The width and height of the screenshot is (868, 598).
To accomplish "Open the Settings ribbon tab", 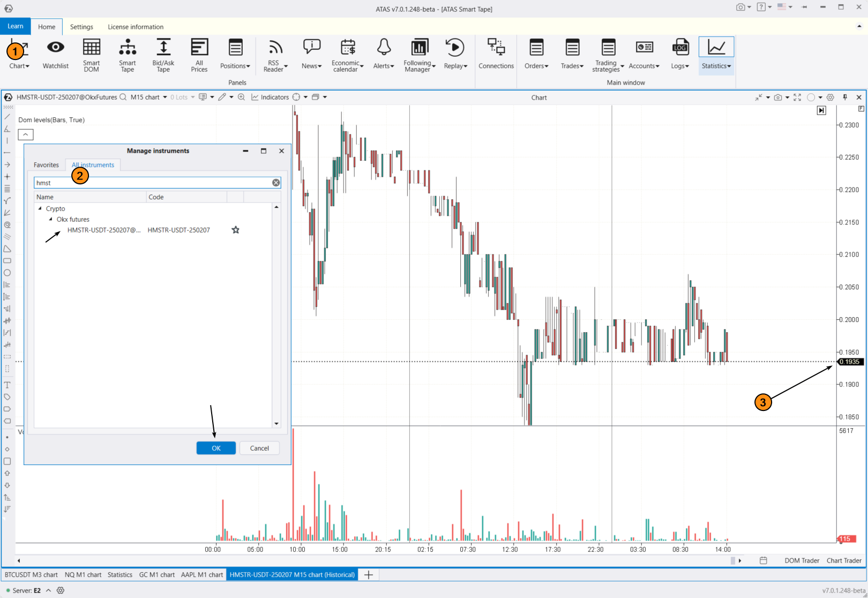I will tap(81, 27).
